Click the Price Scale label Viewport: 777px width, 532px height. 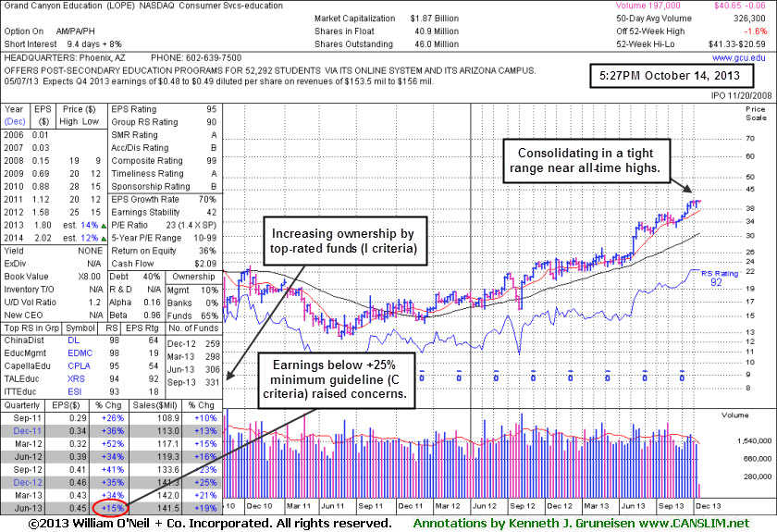[757, 113]
